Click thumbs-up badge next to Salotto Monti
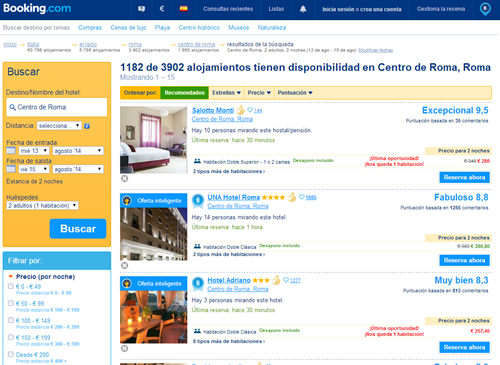The width and height of the screenshot is (500, 365). (x=241, y=110)
